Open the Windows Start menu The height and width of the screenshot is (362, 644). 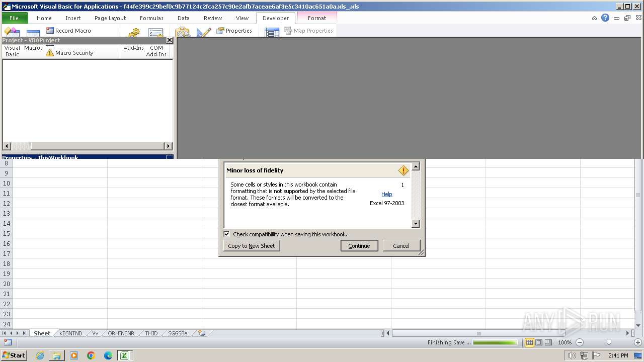14,355
